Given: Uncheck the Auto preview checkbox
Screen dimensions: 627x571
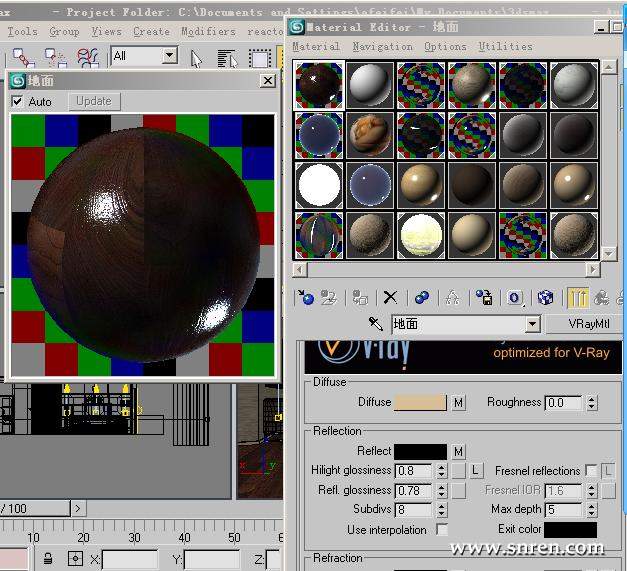Looking at the screenshot, I should tap(17, 101).
